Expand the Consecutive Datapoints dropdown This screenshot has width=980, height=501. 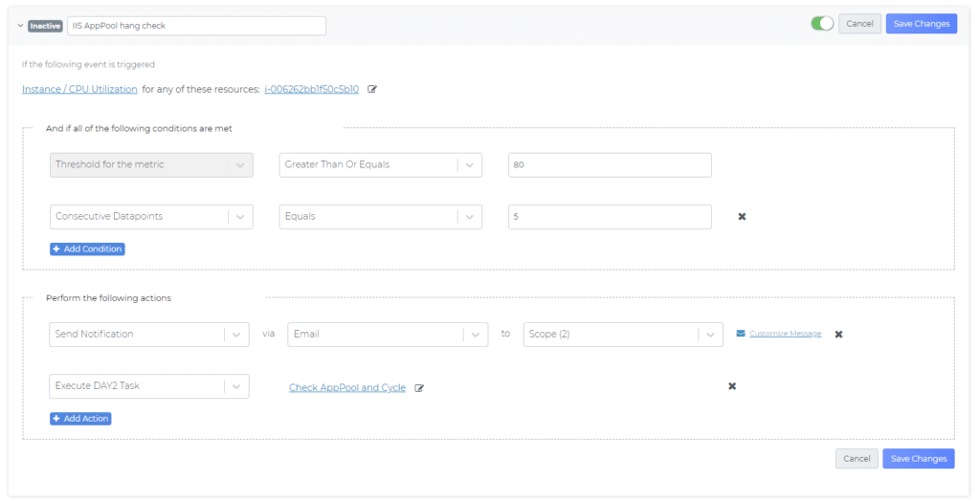click(150, 216)
